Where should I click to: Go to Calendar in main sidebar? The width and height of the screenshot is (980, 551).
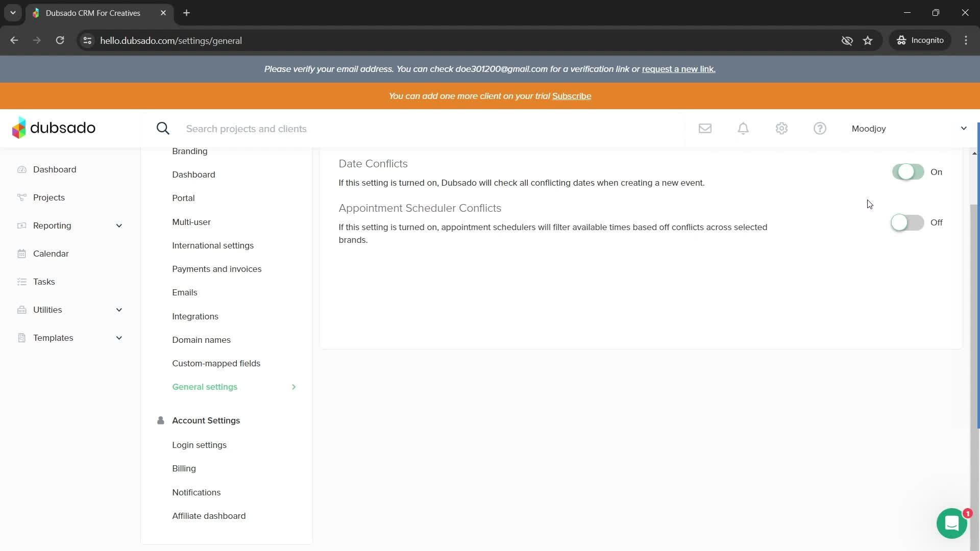click(x=51, y=254)
